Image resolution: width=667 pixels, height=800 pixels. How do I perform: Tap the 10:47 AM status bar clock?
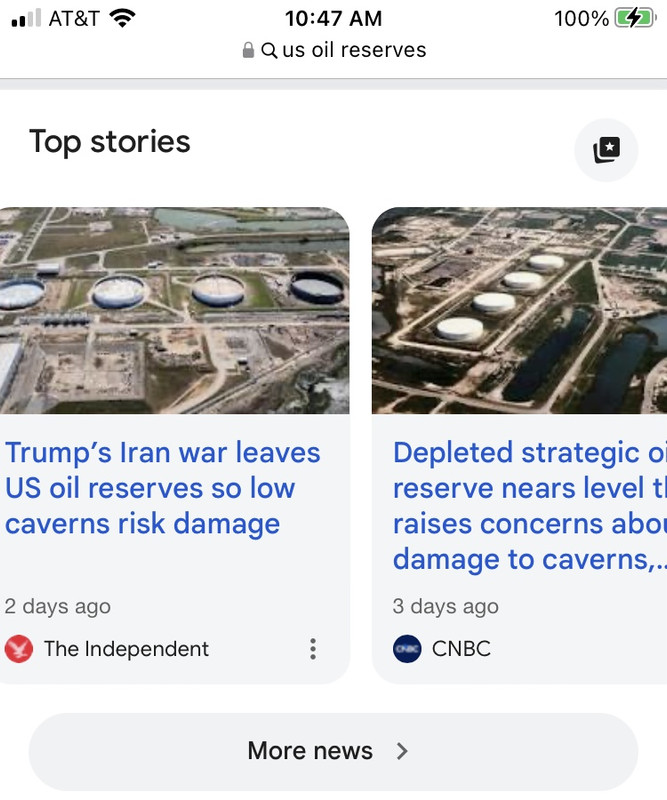(x=333, y=18)
